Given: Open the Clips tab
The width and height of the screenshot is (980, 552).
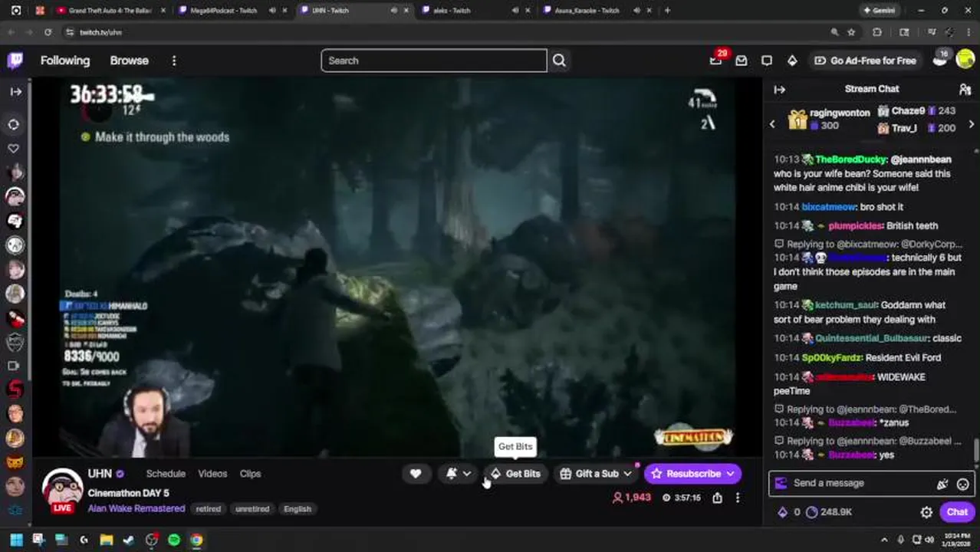Looking at the screenshot, I should 250,474.
